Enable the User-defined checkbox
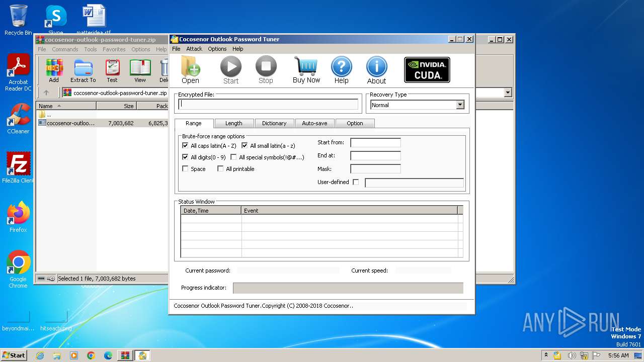The height and width of the screenshot is (362, 644). pyautogui.click(x=356, y=182)
